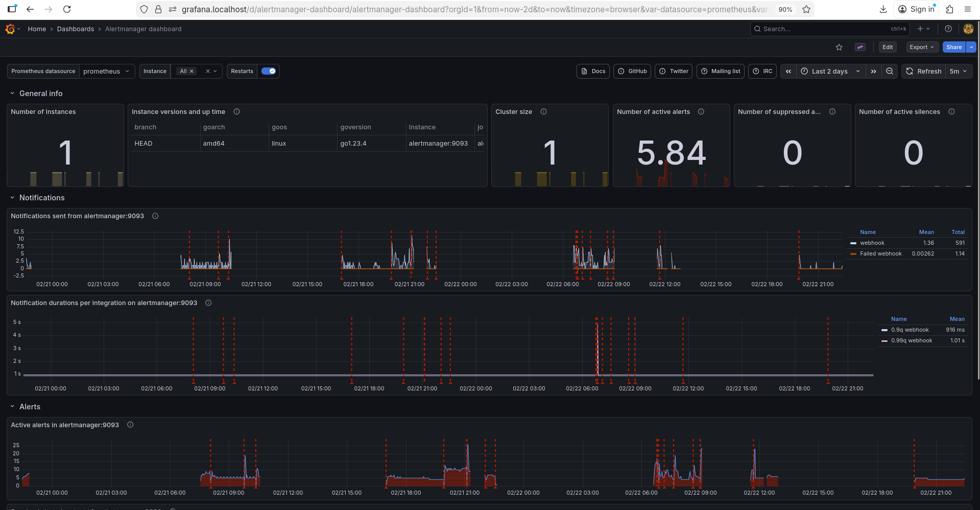Open the browser hamburger menu
This screenshot has height=510, width=980.
click(x=968, y=9)
